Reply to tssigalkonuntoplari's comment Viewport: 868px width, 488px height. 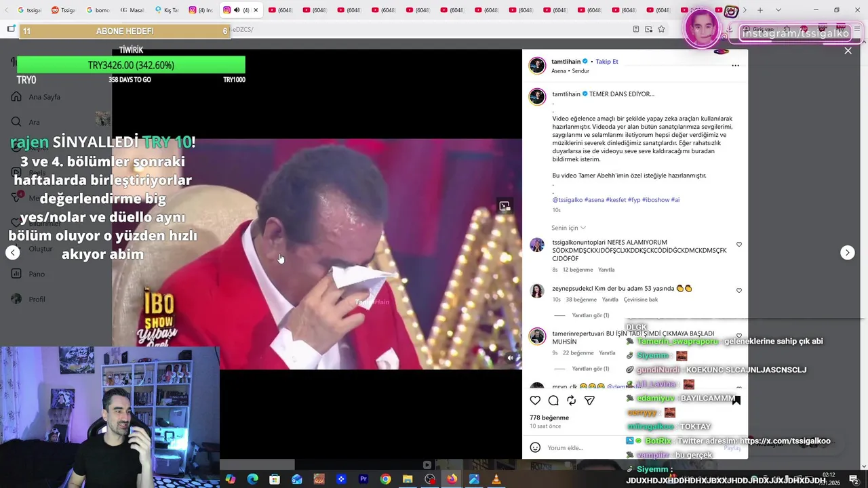point(606,270)
